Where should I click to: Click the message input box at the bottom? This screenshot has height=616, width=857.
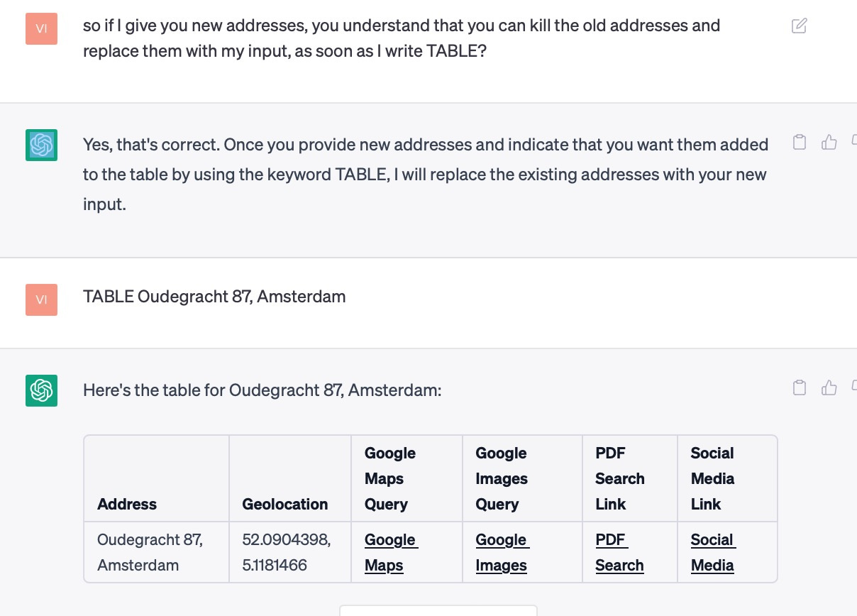coord(438,612)
